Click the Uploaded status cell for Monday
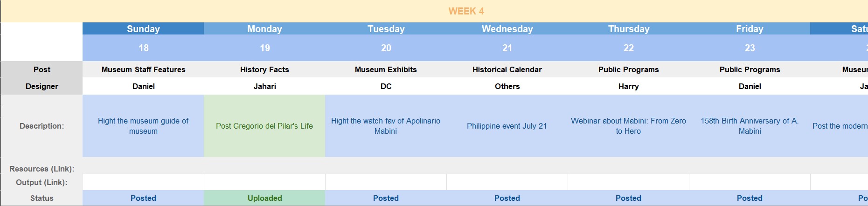868x206 pixels. point(264,198)
